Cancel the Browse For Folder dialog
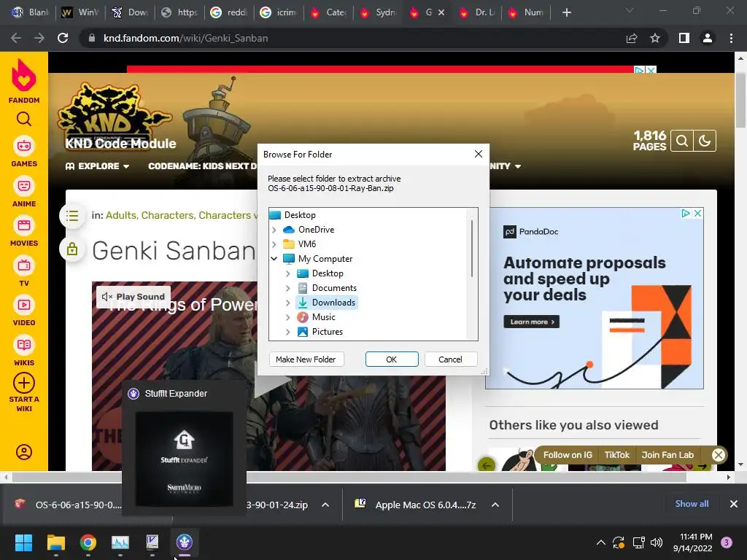Viewport: 747px width, 560px height. (450, 359)
